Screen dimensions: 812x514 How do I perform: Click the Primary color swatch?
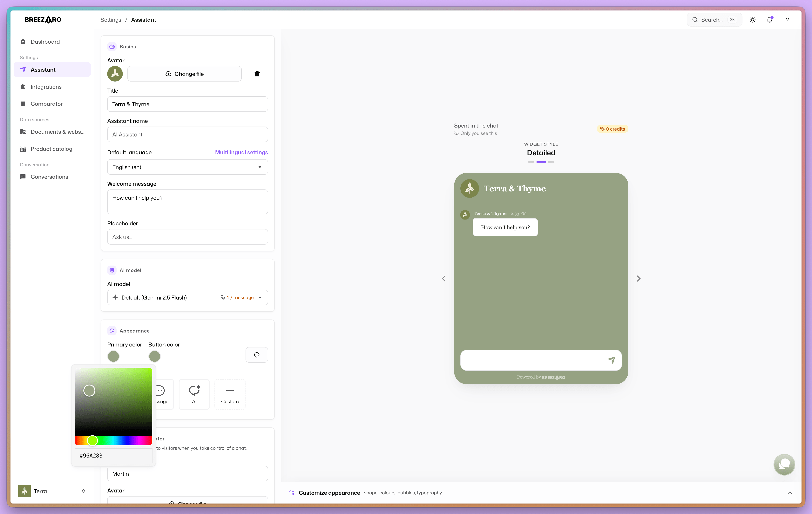[113, 356]
